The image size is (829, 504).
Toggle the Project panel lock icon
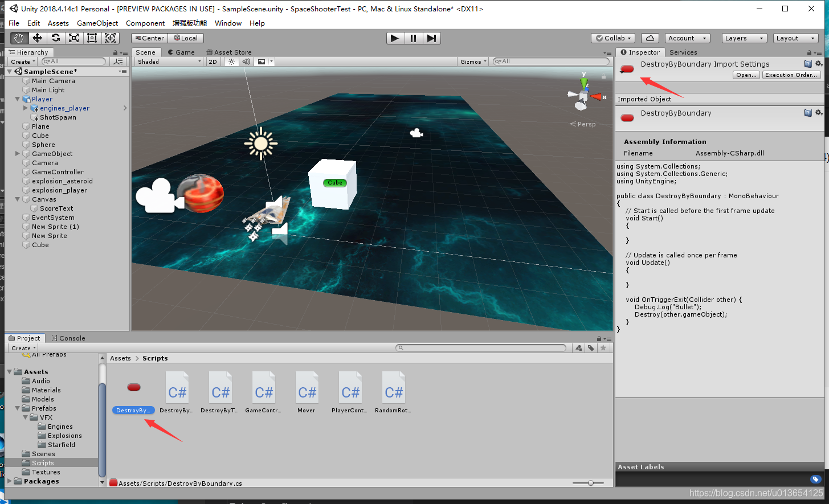599,338
